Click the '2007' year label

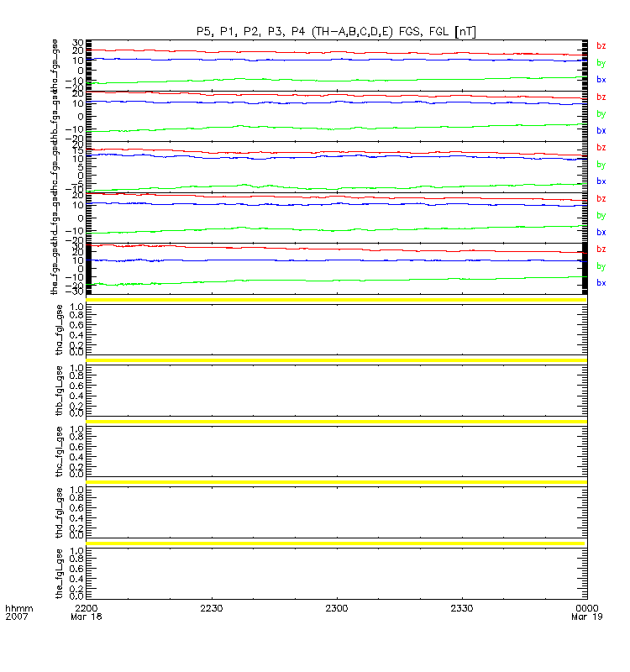[16, 617]
